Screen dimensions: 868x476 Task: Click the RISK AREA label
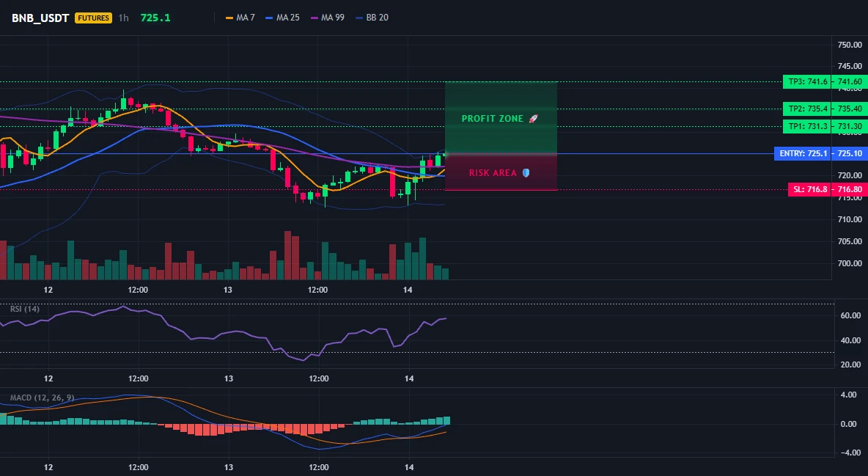click(493, 173)
